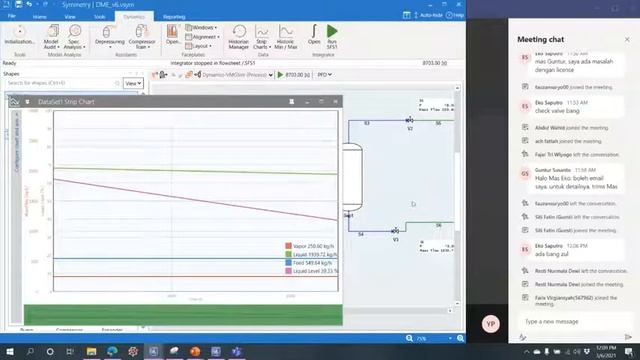Viewport: 640px width, 360px height.
Task: Click the Windows Start button
Action: pos(9,351)
